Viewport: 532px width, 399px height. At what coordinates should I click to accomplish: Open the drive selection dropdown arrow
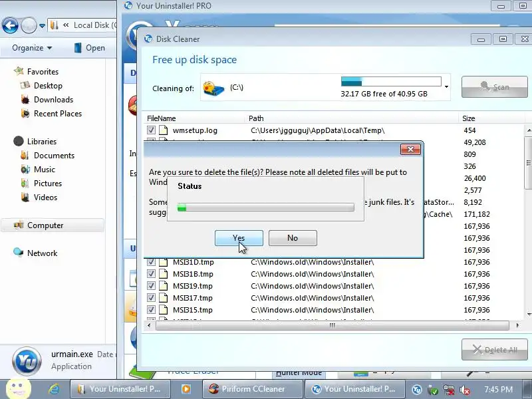446,87
